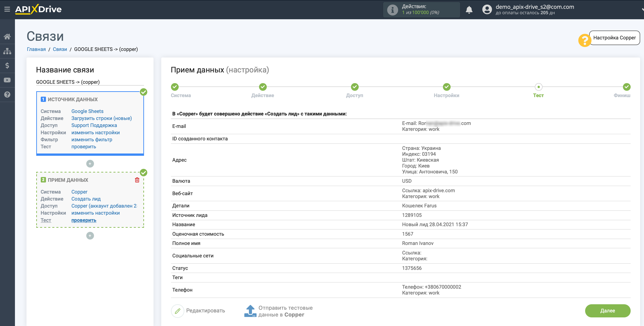The height and width of the screenshot is (326, 644).
Task: Send test data to Copper
Action: pos(286,311)
